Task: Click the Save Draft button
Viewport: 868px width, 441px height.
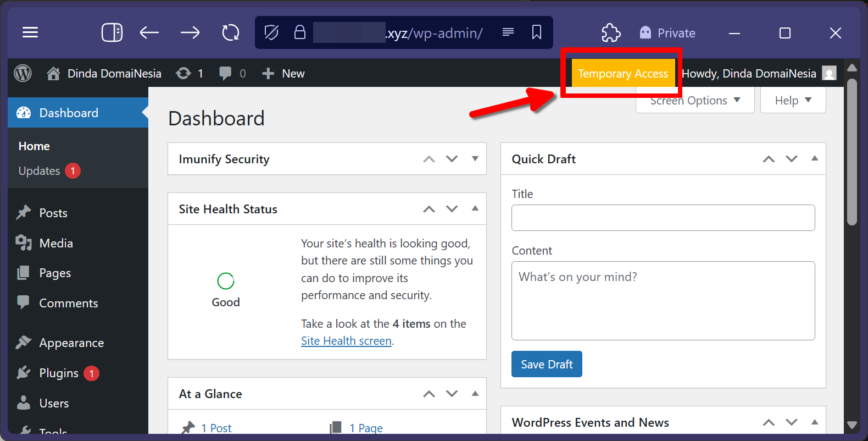Action: 547,364
